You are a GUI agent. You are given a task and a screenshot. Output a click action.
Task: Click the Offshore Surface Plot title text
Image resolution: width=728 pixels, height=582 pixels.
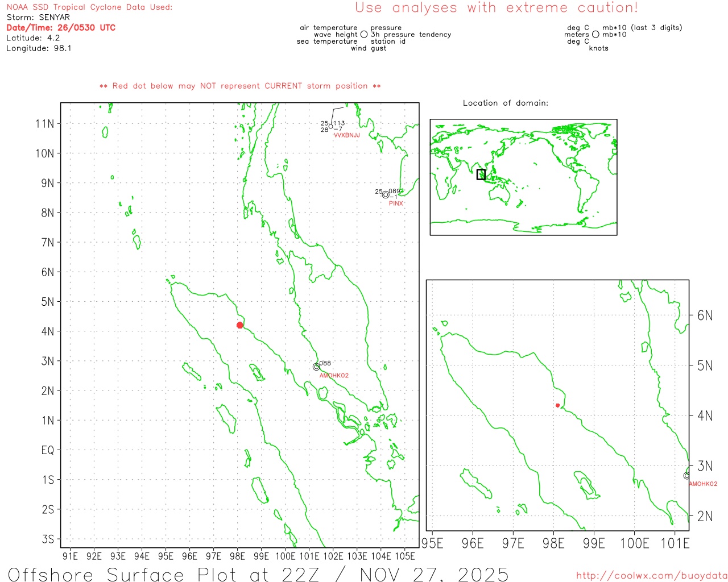coord(258,574)
